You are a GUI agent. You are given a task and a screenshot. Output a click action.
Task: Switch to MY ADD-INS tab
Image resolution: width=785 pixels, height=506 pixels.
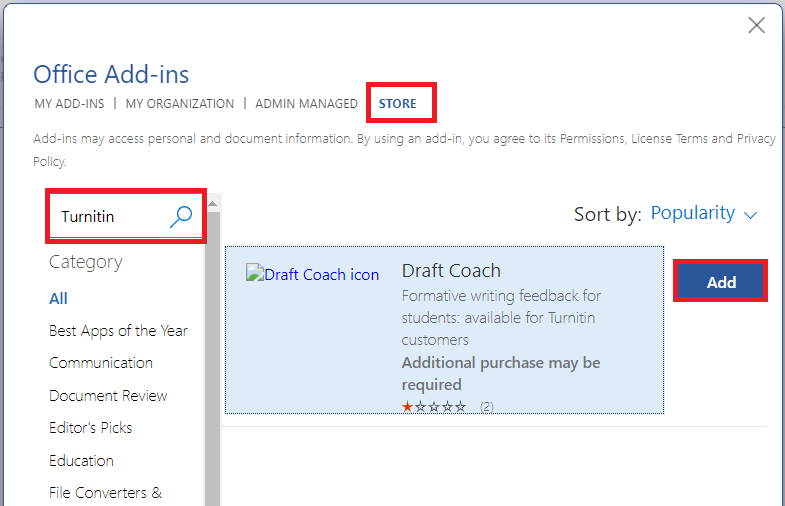pyautogui.click(x=69, y=104)
